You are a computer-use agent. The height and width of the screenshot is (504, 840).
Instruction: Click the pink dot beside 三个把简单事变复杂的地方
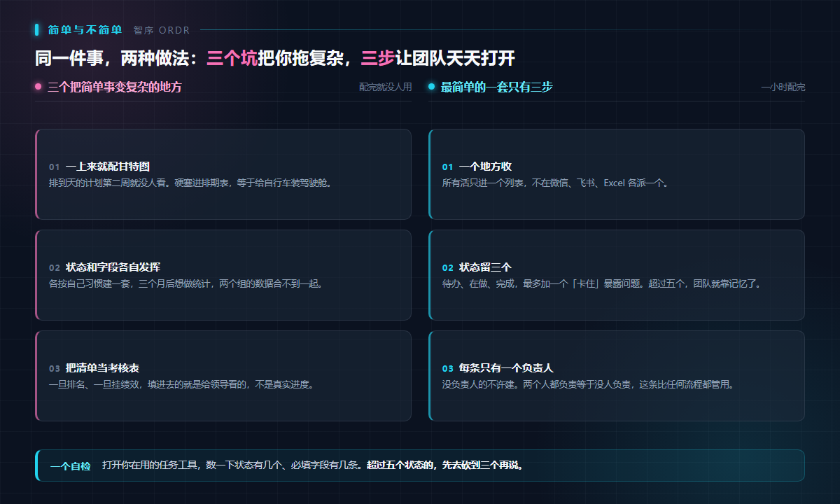coord(38,87)
